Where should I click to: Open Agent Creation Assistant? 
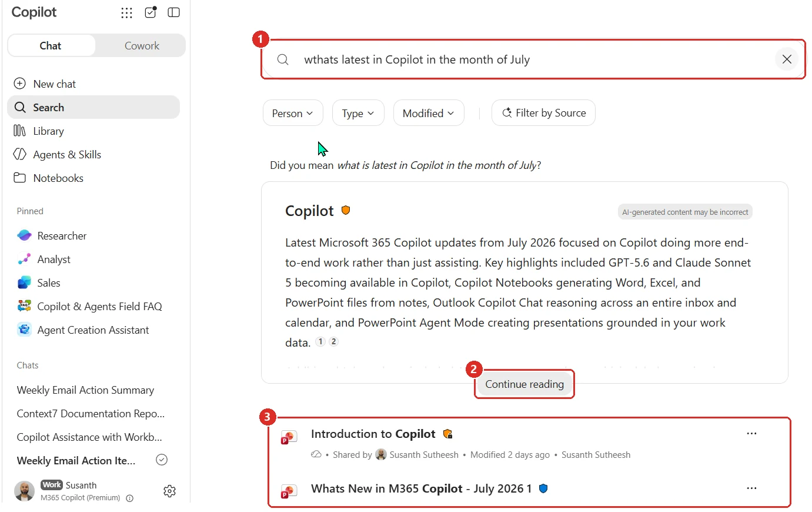(93, 330)
